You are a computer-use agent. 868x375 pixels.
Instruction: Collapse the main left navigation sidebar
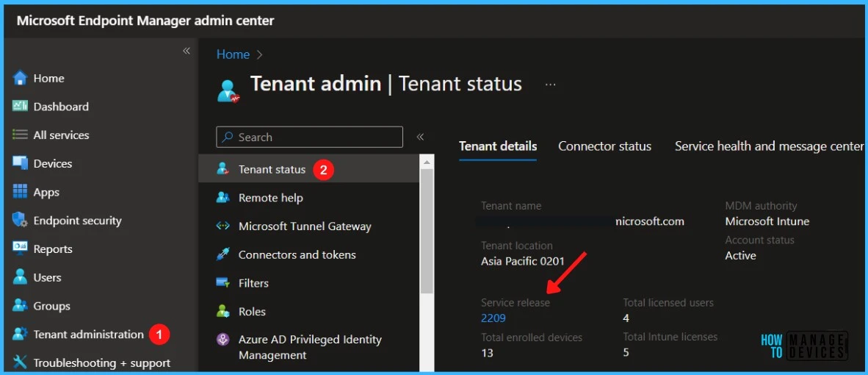(187, 51)
